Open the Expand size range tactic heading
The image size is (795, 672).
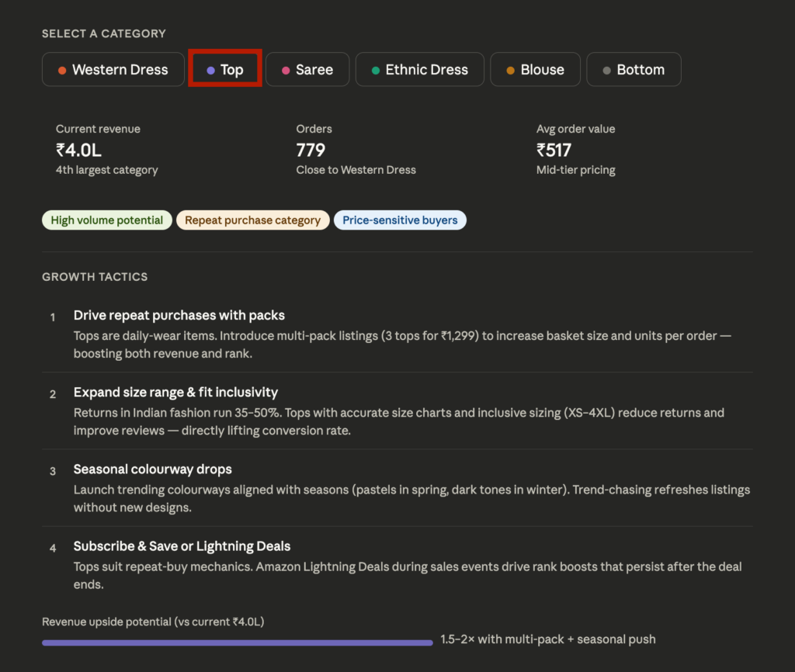click(175, 392)
